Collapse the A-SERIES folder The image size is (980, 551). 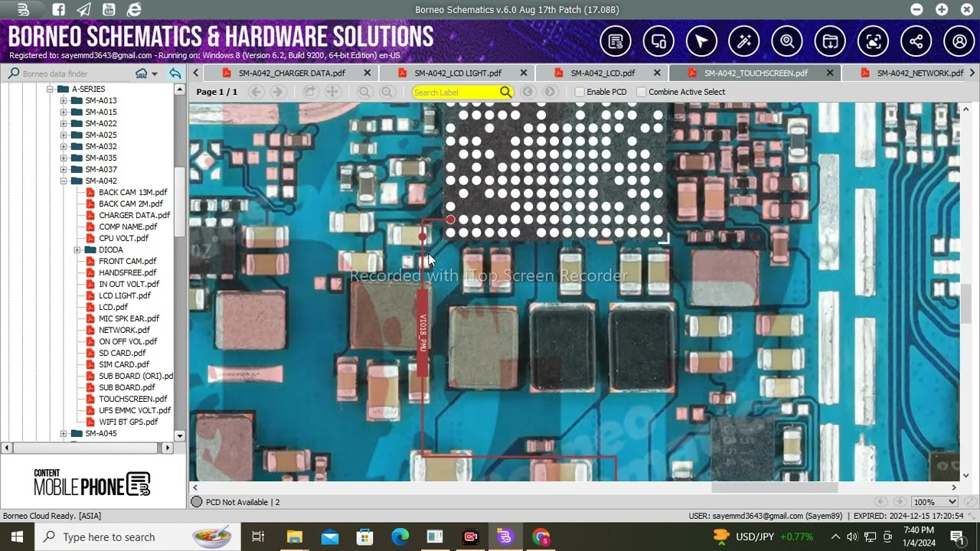50,89
